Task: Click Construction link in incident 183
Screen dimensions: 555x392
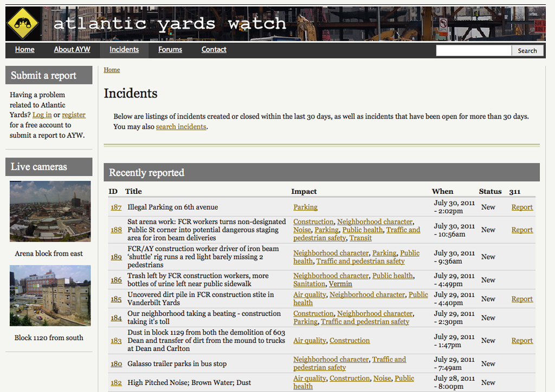Action: [x=350, y=341]
